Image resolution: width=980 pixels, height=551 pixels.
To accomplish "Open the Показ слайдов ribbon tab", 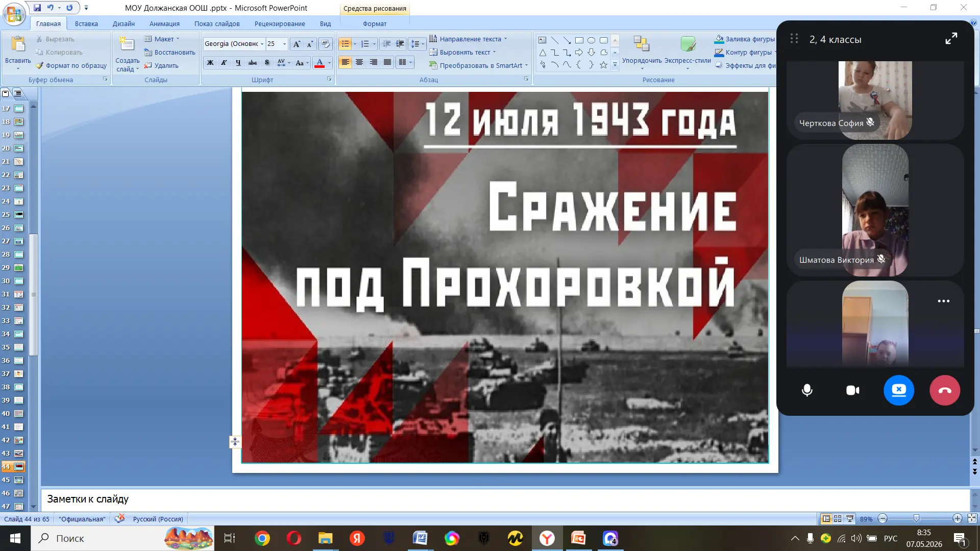I will click(x=217, y=23).
